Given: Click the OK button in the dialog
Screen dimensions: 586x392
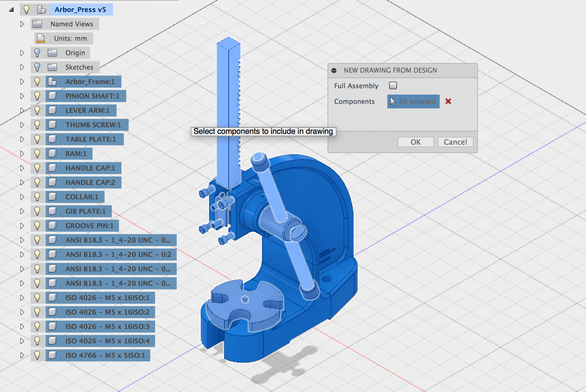Looking at the screenshot, I should click(x=416, y=142).
